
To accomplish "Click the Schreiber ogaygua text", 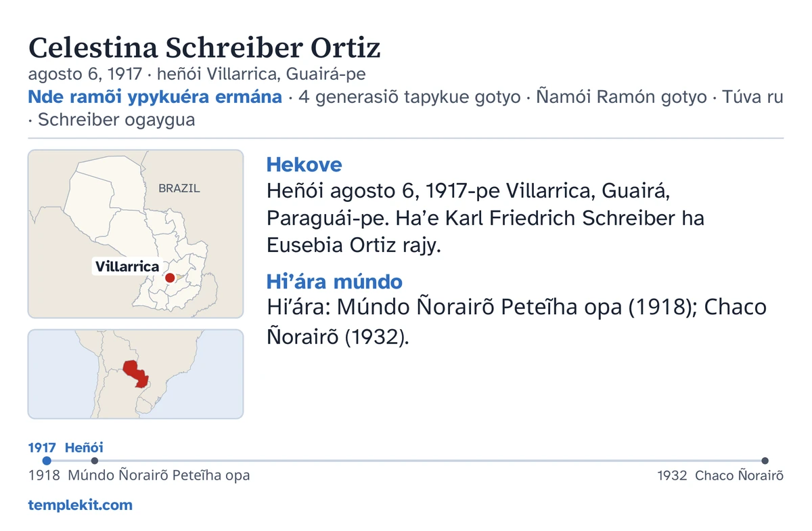I will click(116, 120).
